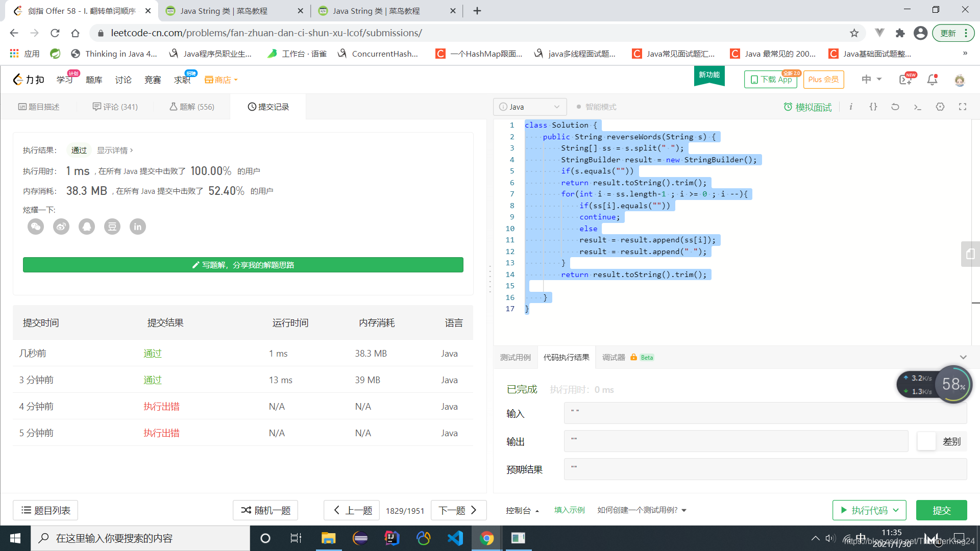This screenshot has height=551, width=980.
Task: Open run code (执行代码) dropdown arrow
Action: click(x=896, y=510)
